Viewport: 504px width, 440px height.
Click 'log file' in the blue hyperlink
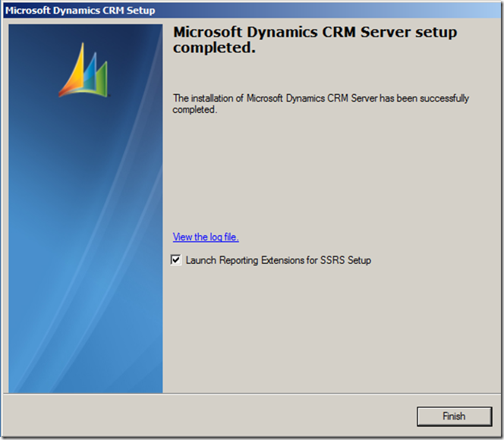(225, 237)
